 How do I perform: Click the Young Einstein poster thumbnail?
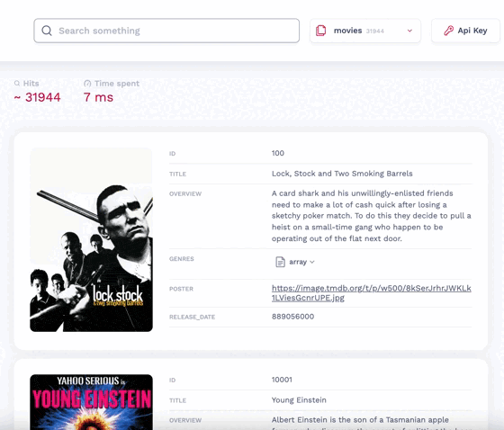click(91, 402)
